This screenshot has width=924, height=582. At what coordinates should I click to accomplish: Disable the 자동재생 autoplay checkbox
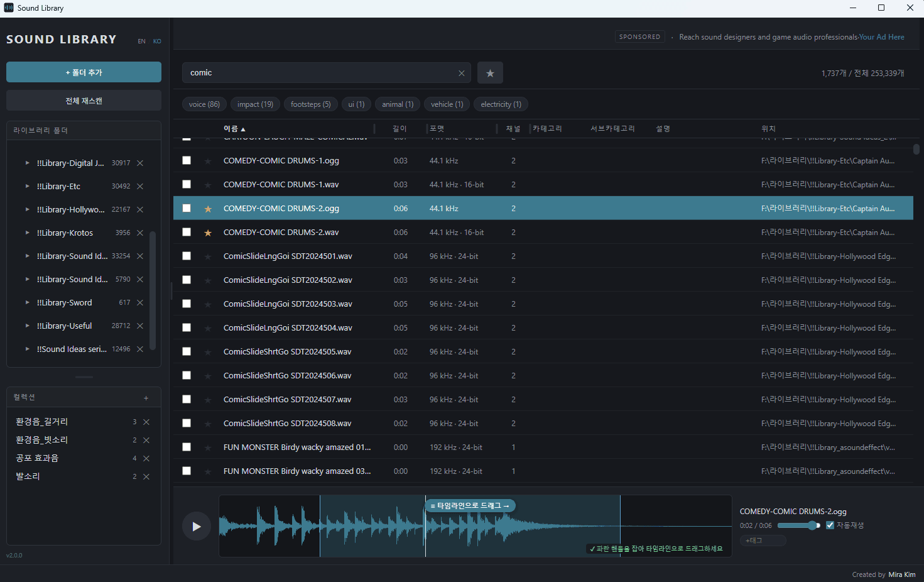click(x=830, y=525)
